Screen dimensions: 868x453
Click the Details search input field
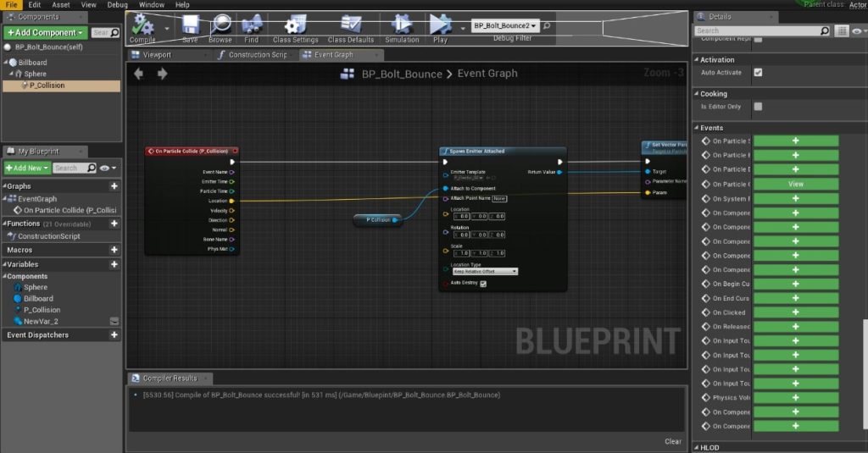click(x=757, y=31)
